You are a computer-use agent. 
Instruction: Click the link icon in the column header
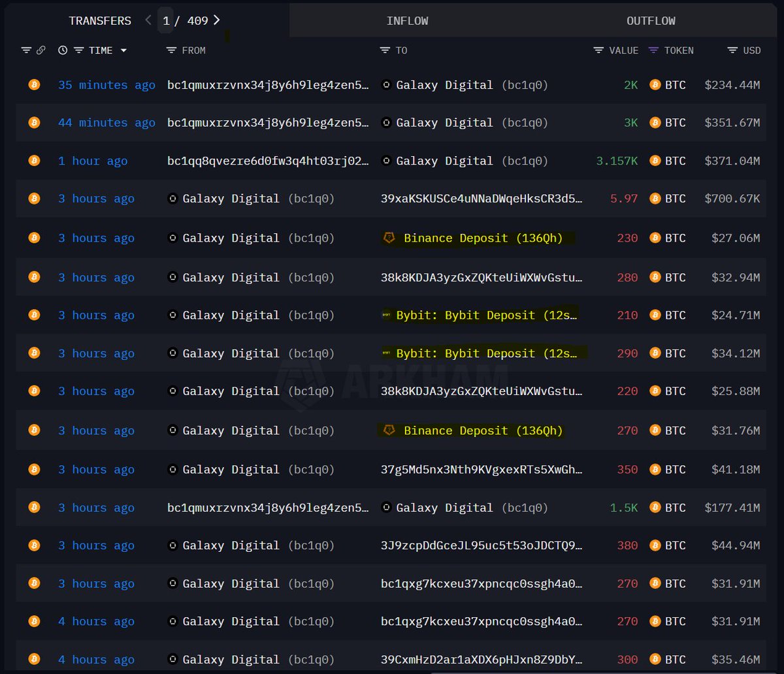(41, 50)
